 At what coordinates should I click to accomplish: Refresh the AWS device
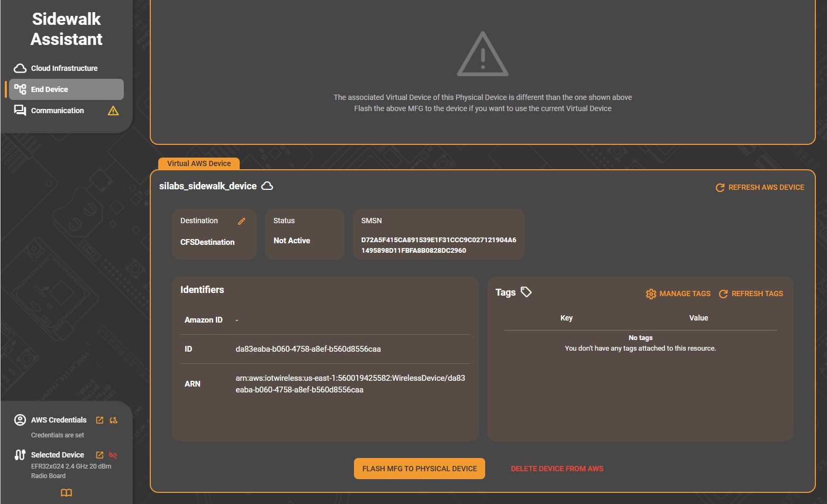click(x=760, y=187)
